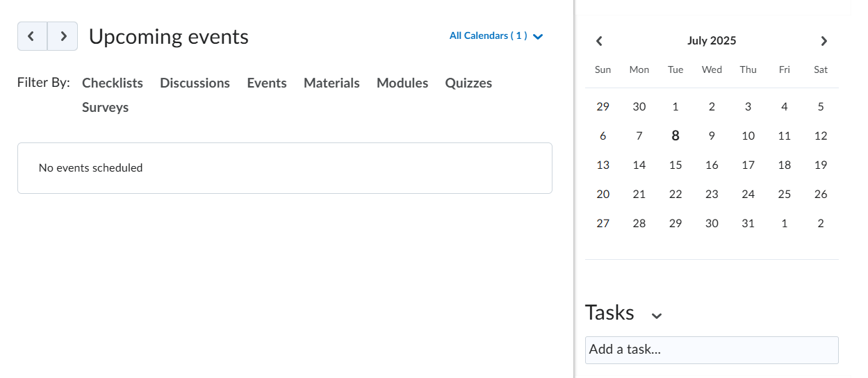The height and width of the screenshot is (378, 868).
Task: Open the All Calendars dropdown
Action: pos(496,35)
